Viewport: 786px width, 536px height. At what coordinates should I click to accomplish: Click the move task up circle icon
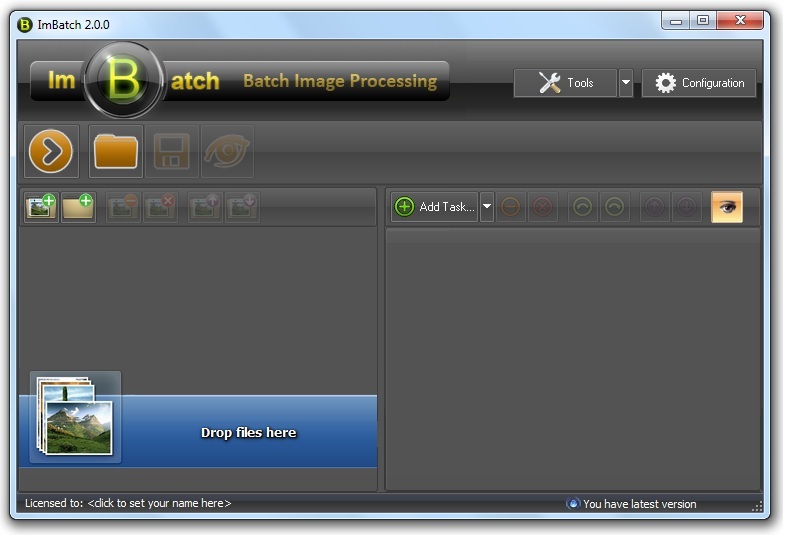pos(655,207)
